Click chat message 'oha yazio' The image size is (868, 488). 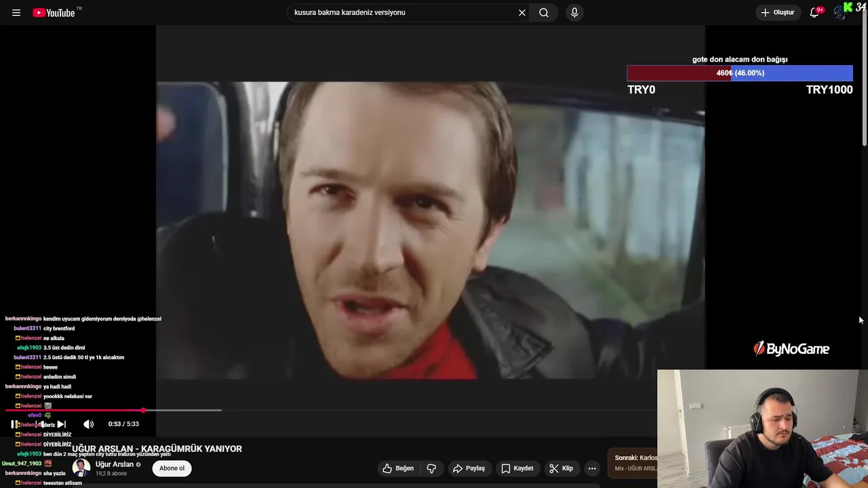click(54, 473)
